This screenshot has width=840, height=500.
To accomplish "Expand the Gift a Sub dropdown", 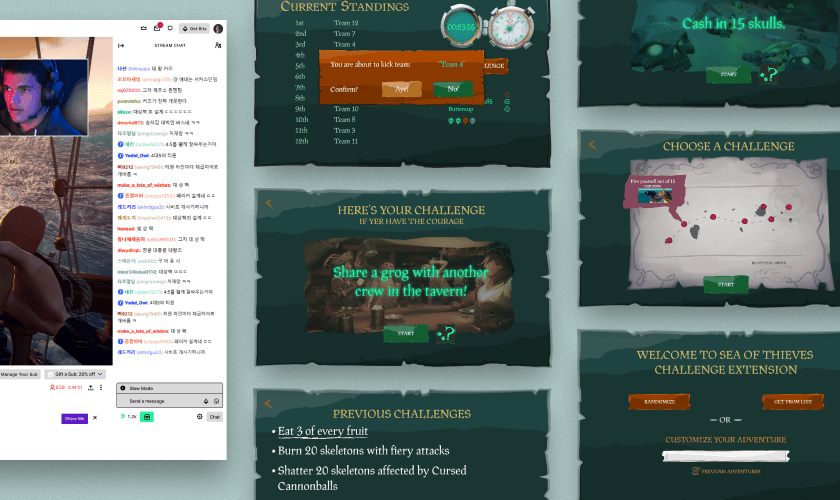I will (x=75, y=374).
